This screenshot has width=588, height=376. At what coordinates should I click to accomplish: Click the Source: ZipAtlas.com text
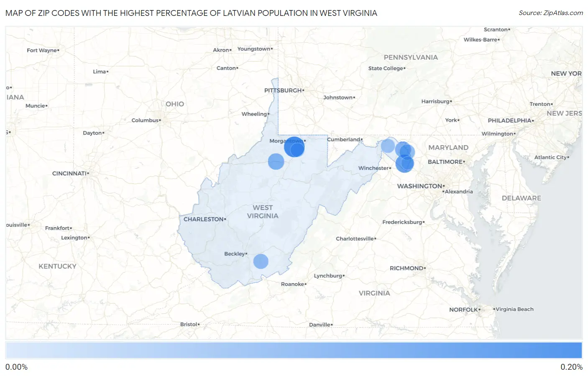[551, 13]
